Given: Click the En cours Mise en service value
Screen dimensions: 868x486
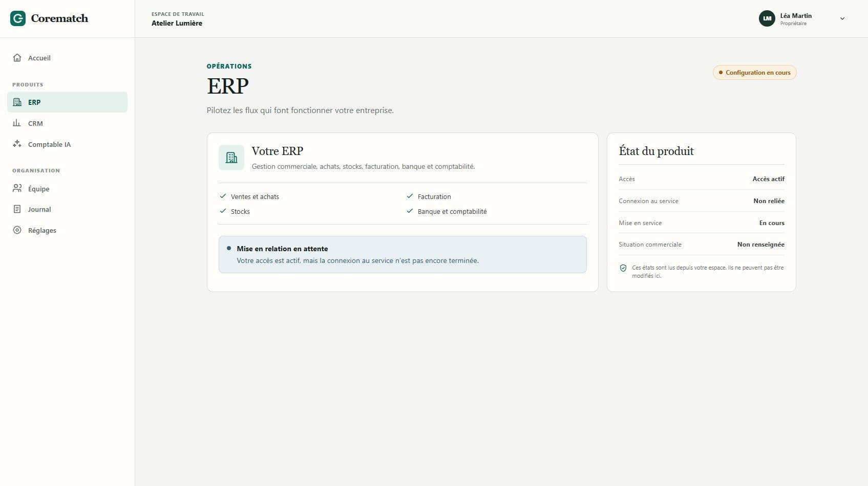Looking at the screenshot, I should (x=772, y=223).
